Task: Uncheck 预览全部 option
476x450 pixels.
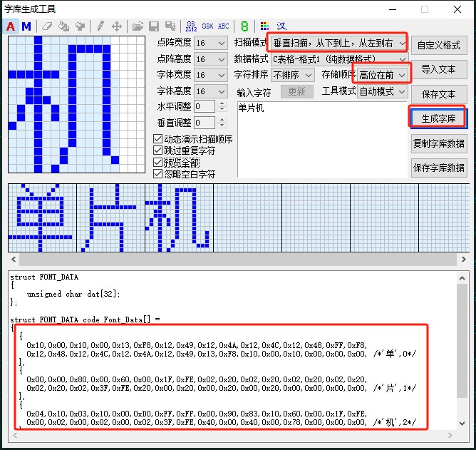Action: [x=177, y=163]
